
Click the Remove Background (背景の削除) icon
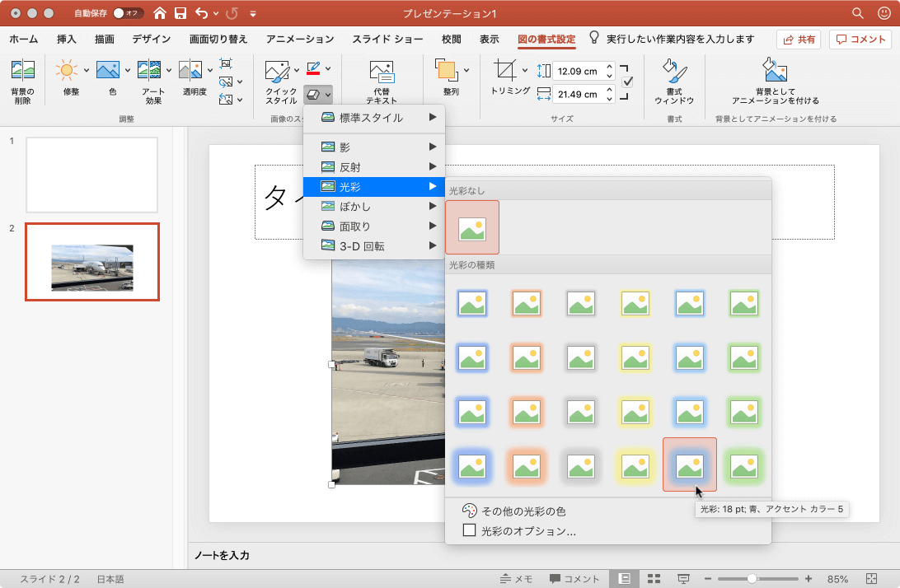point(22,71)
